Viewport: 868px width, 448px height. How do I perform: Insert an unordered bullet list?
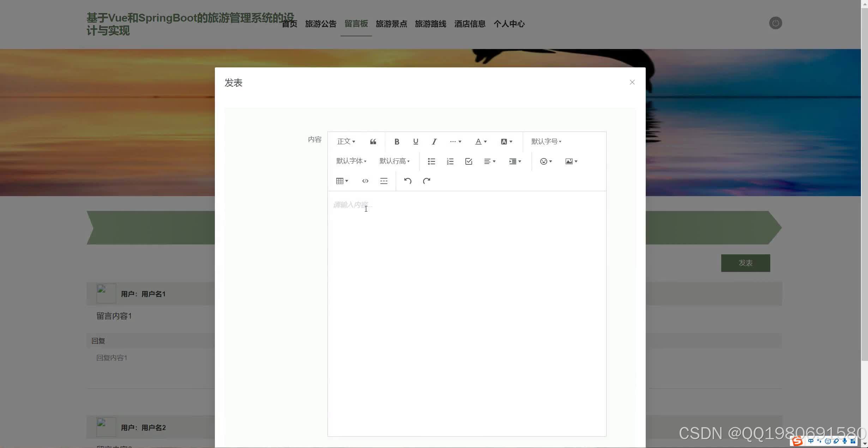coord(431,161)
